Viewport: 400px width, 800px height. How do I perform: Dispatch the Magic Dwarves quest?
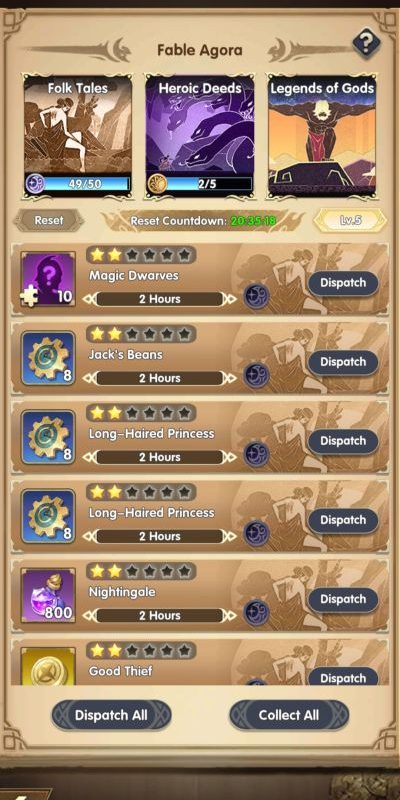(343, 283)
